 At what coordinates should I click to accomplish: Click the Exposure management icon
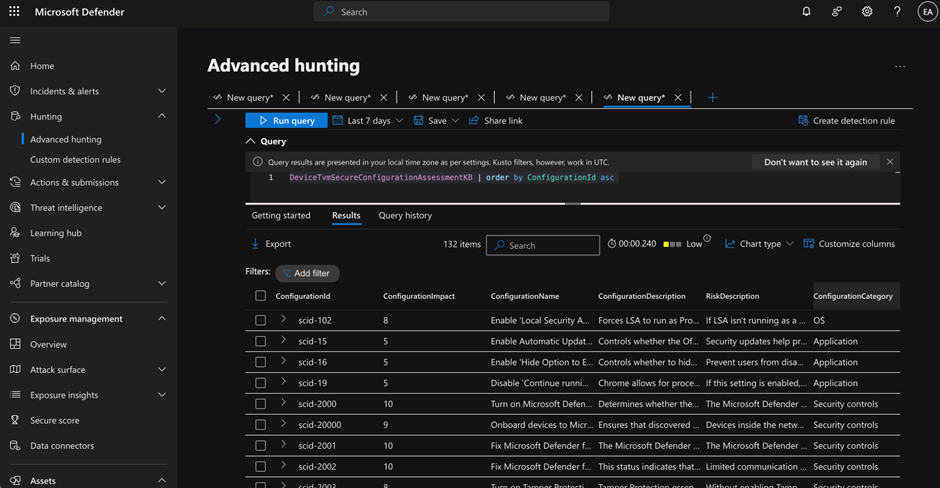click(x=15, y=318)
